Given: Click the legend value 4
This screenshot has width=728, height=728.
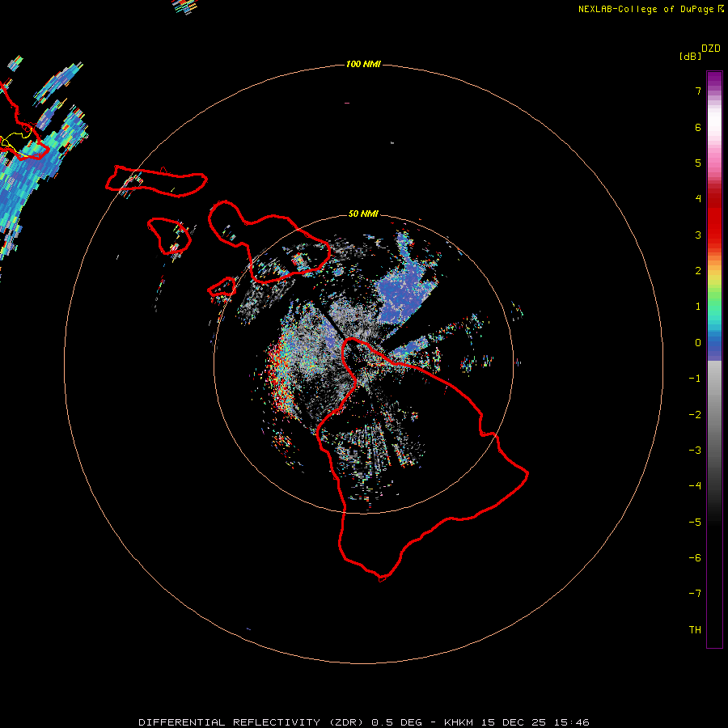Looking at the screenshot, I should [x=698, y=199].
